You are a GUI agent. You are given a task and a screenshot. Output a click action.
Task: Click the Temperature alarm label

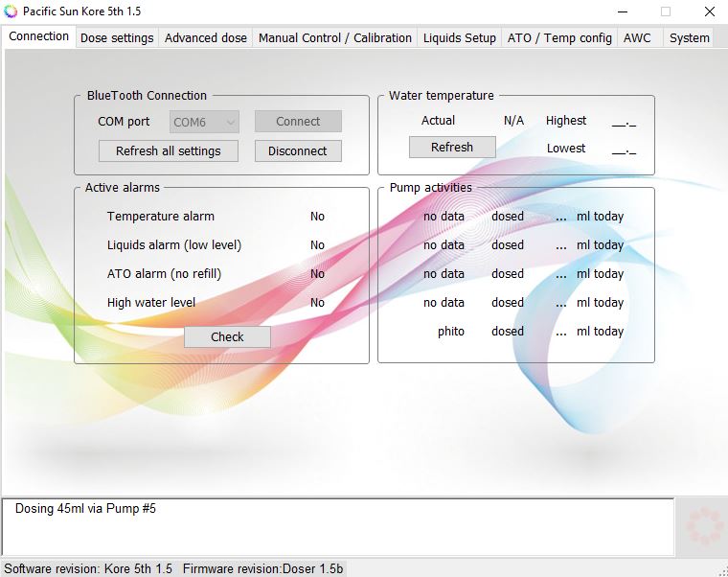pos(161,217)
